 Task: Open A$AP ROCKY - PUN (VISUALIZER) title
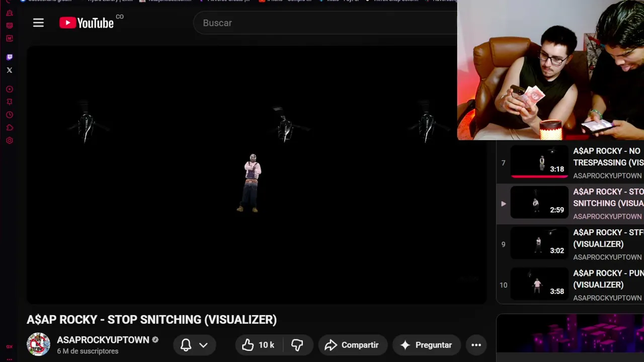[608, 279]
